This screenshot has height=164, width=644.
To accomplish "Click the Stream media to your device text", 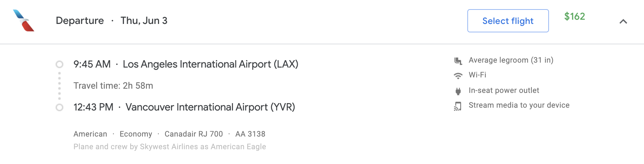I will (519, 105).
